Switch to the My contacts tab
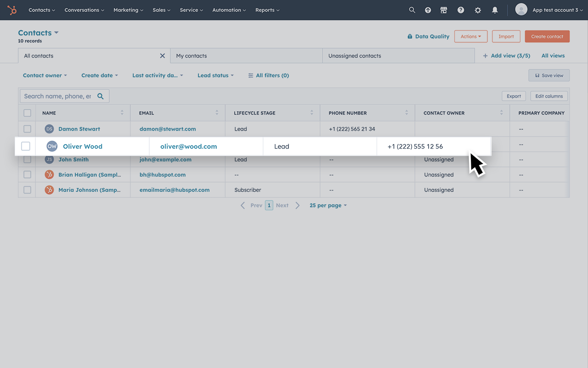The width and height of the screenshot is (588, 368). [x=192, y=55]
